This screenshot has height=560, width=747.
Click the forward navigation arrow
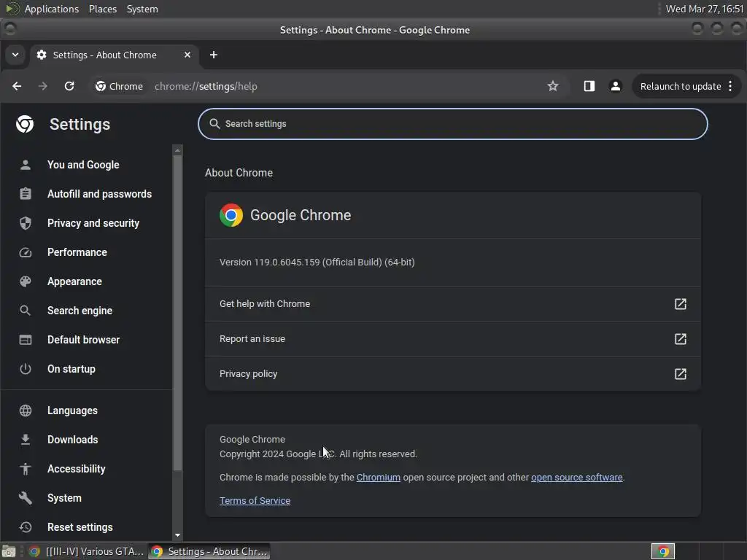[x=43, y=86]
